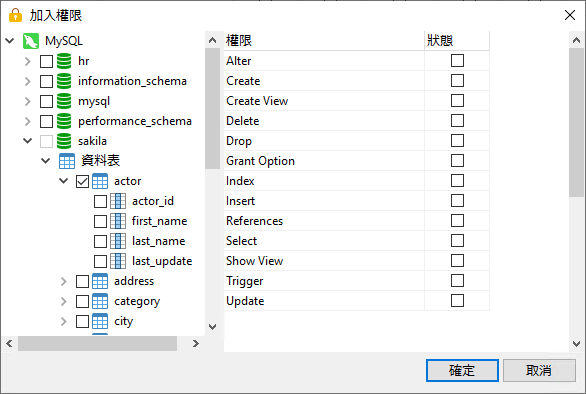This screenshot has width=586, height=394.
Task: Enable the References privilege checkbox
Action: point(457,221)
